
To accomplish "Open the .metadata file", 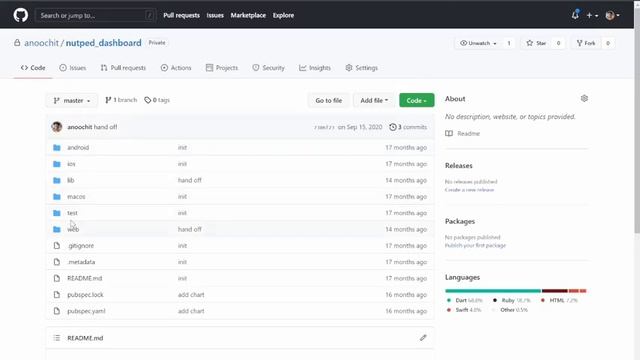I will click(x=81, y=262).
